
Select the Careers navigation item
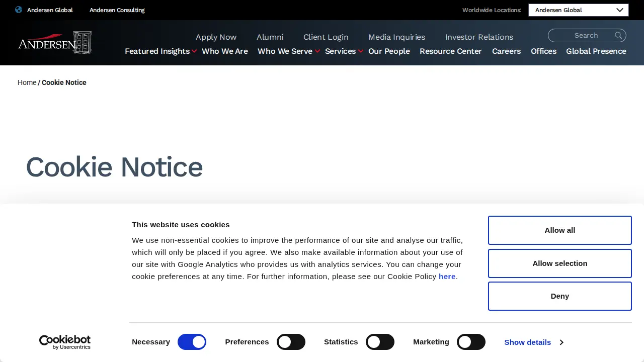tap(506, 51)
